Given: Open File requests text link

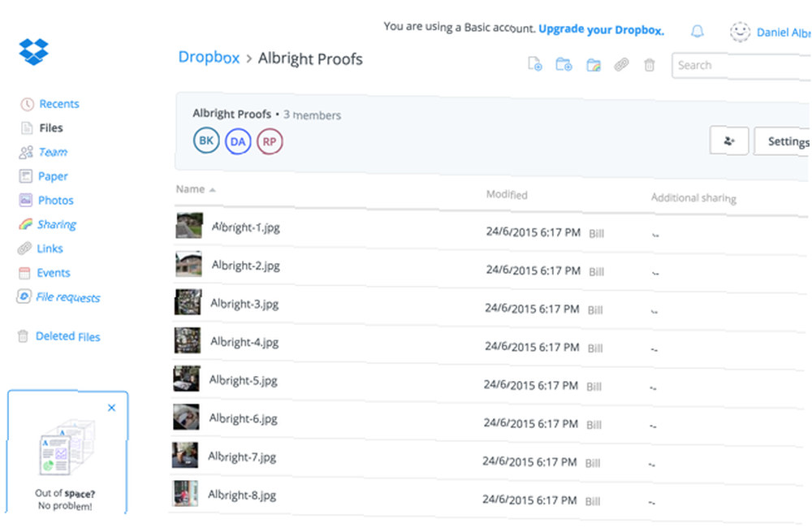Looking at the screenshot, I should pos(68,297).
